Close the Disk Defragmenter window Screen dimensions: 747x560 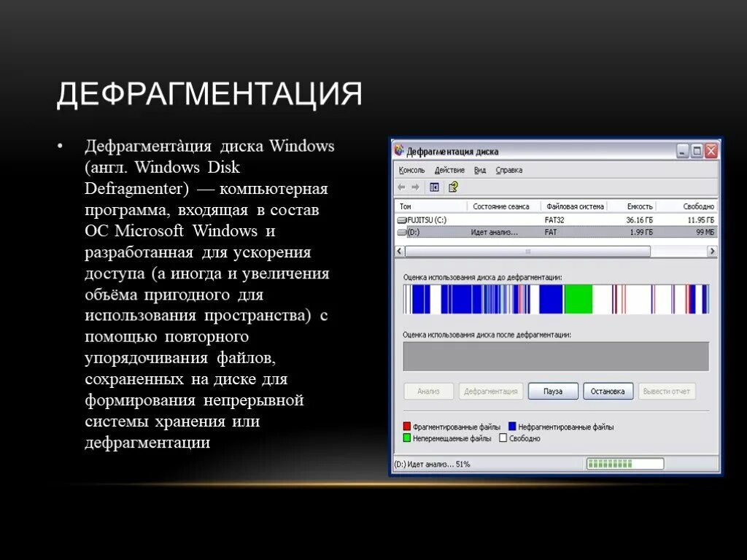click(711, 151)
